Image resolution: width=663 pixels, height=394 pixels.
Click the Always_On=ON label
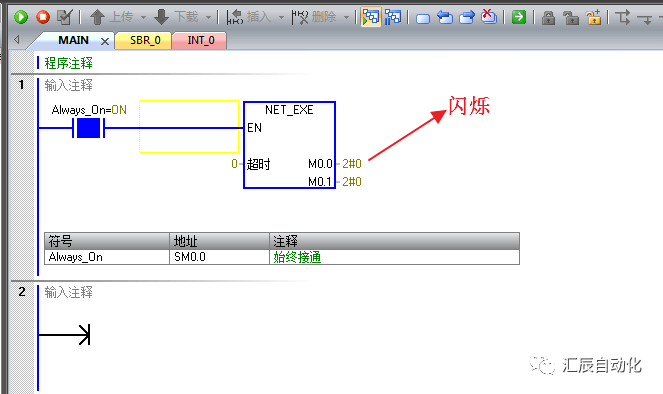tap(89, 110)
